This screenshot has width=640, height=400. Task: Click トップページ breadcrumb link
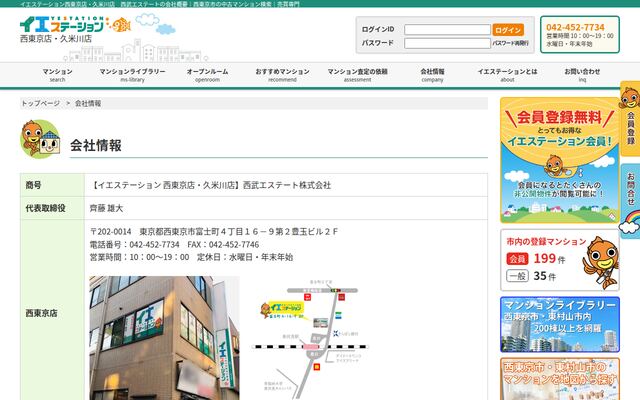pyautogui.click(x=40, y=103)
